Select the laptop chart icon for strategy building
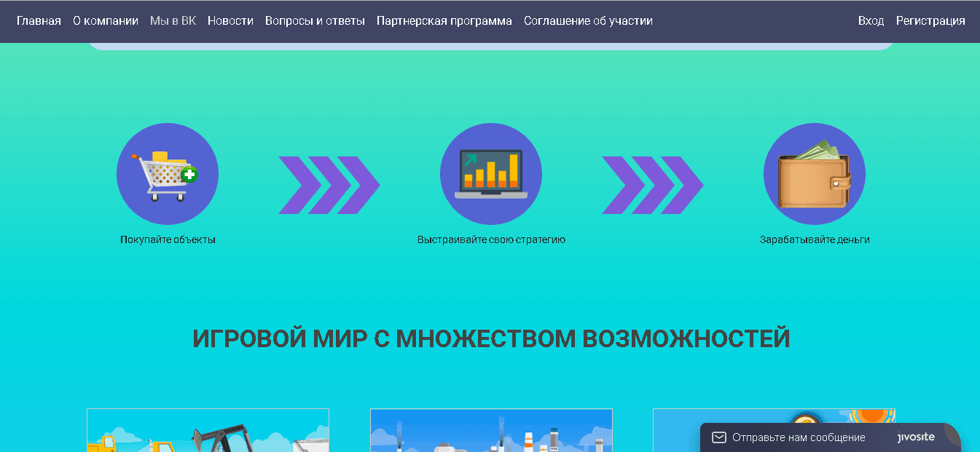Screen dimensions: 980x452 [490, 173]
